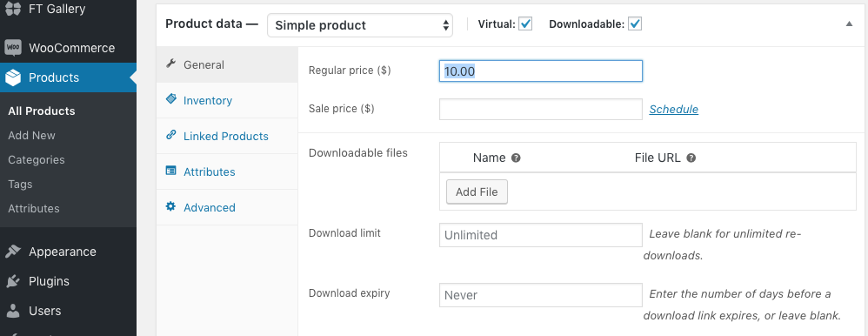Click the Sale price ($) label
Viewport: 868px width, 336px height.
pos(342,109)
